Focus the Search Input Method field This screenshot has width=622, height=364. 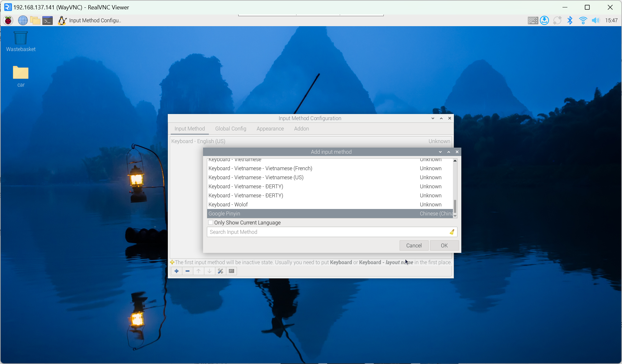(x=327, y=232)
